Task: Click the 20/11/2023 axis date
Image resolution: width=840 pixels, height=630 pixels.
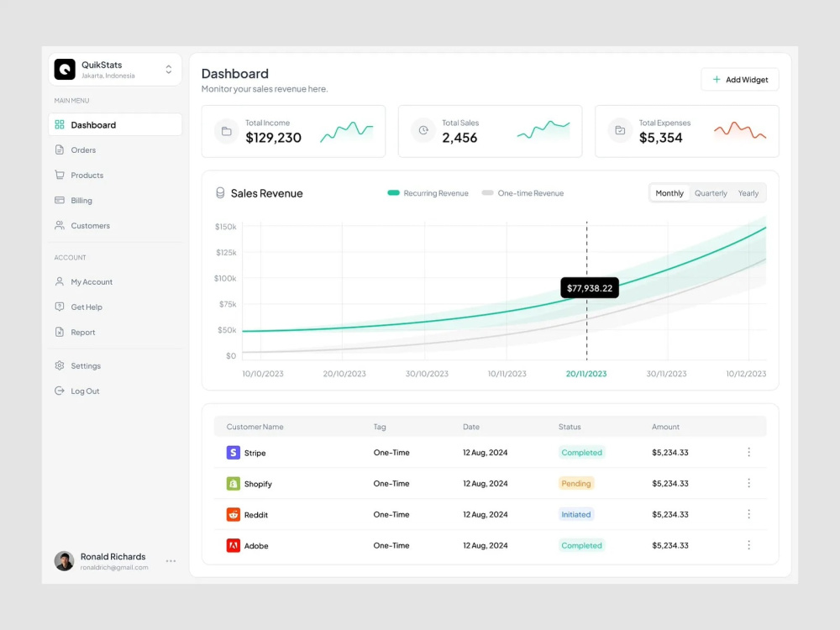Action: pos(586,374)
